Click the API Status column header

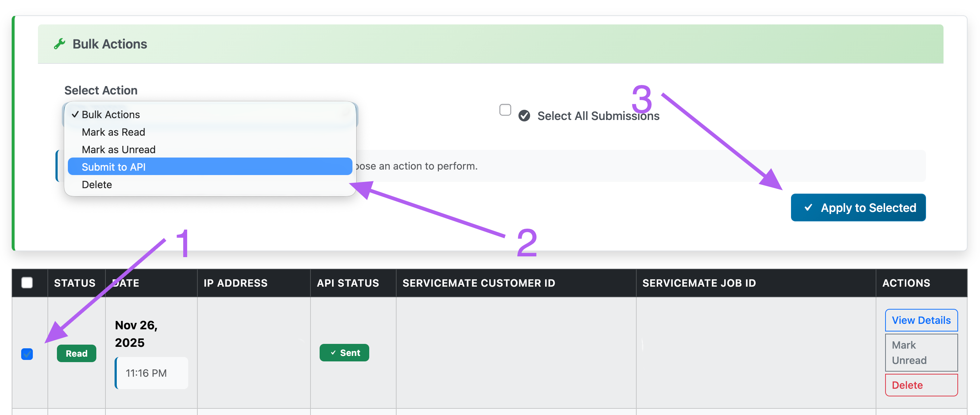(x=348, y=283)
